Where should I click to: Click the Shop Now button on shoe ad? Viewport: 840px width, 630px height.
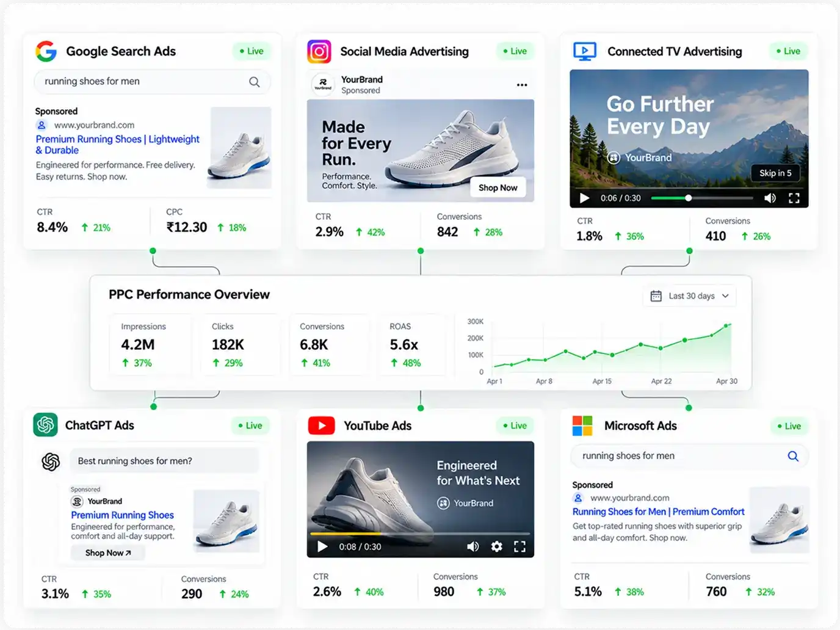click(498, 187)
